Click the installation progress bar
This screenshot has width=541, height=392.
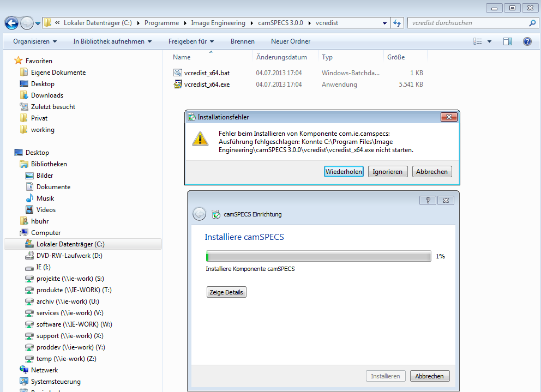[x=318, y=256]
